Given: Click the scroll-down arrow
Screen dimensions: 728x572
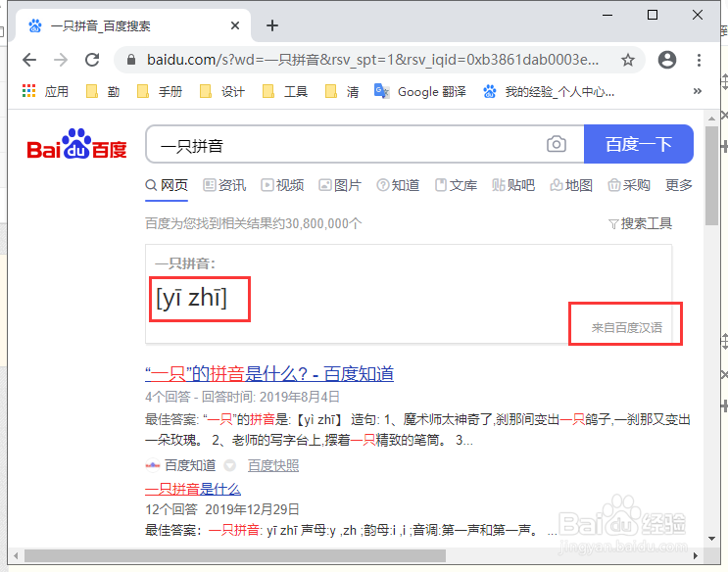Looking at the screenshot, I should point(711,539).
